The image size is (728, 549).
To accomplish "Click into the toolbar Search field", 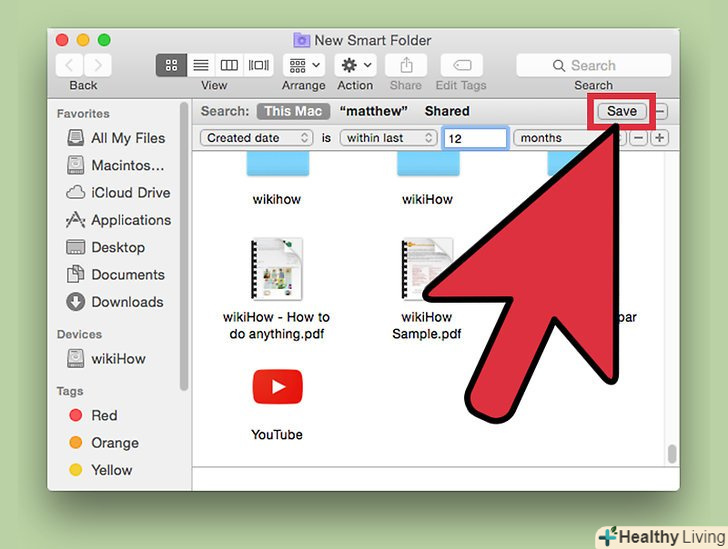I will tap(593, 65).
